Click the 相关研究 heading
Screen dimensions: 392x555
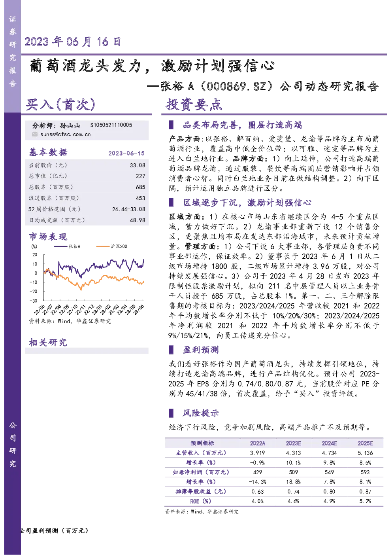(48, 343)
